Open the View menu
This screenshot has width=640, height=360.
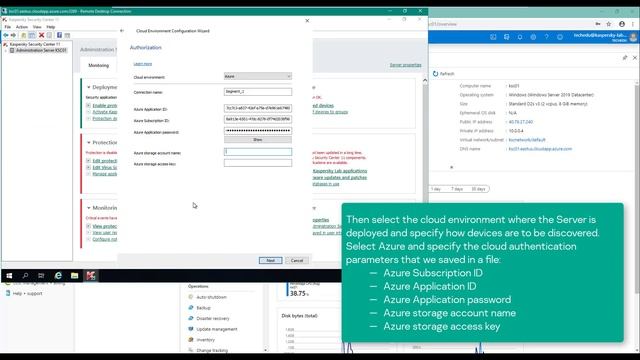pyautogui.click(x=37, y=27)
